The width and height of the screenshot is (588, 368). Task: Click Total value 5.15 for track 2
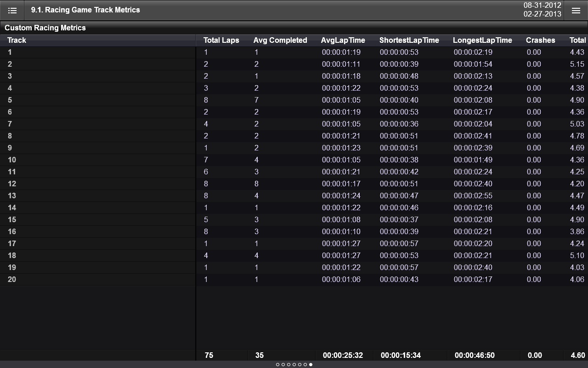tap(577, 64)
